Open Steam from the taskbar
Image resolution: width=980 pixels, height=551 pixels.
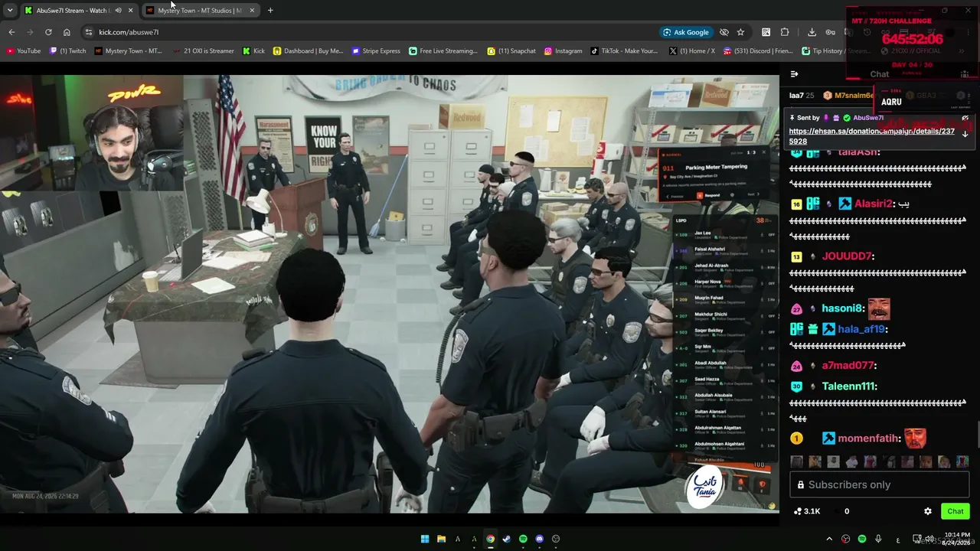[x=506, y=539]
